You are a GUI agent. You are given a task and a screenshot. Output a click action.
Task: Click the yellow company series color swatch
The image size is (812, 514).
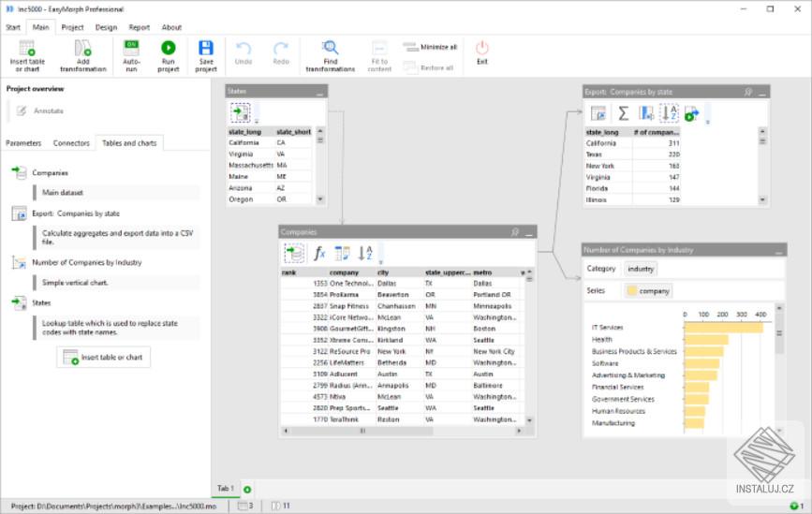pos(631,291)
